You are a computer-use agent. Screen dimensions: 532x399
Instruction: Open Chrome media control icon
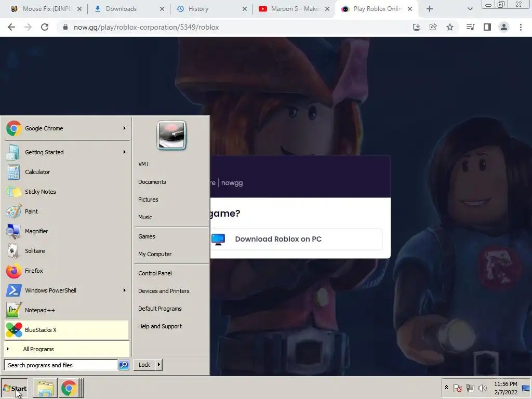(x=470, y=27)
